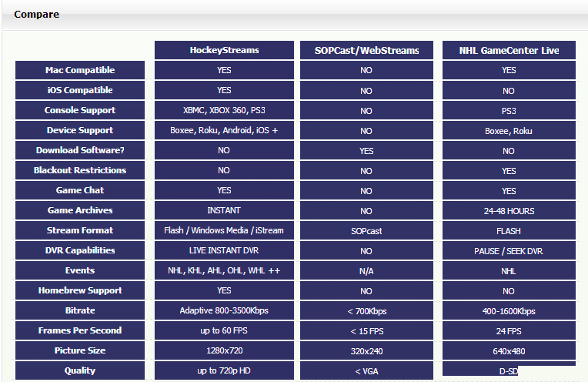Image resolution: width=588 pixels, height=382 pixels.
Task: Click the SOPcast stream format cell
Action: (x=366, y=231)
